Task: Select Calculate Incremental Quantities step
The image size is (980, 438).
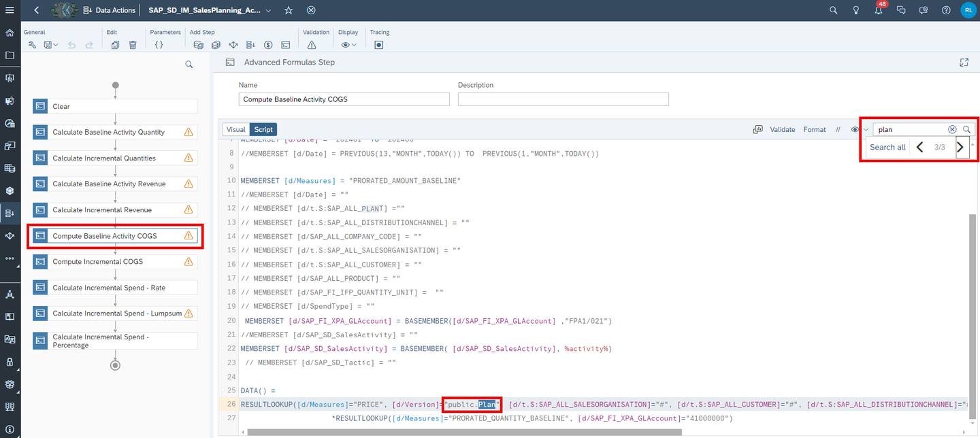Action: (115, 158)
